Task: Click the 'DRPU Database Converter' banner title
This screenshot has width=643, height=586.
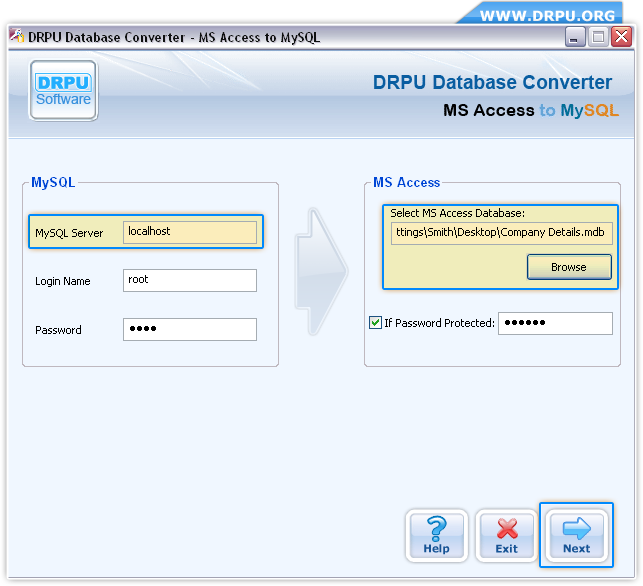Action: coord(492,82)
